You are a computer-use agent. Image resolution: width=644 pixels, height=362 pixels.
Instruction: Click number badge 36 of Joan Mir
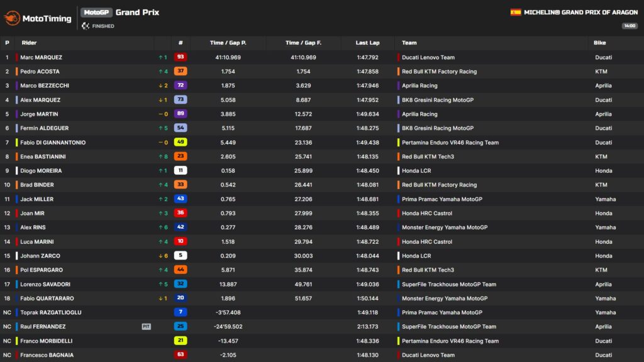coord(180,212)
